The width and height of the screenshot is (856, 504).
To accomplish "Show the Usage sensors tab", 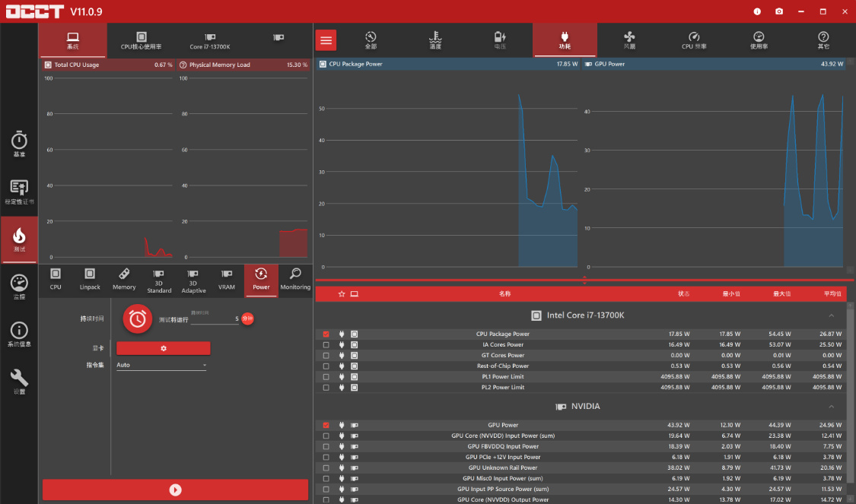I will 759,40.
